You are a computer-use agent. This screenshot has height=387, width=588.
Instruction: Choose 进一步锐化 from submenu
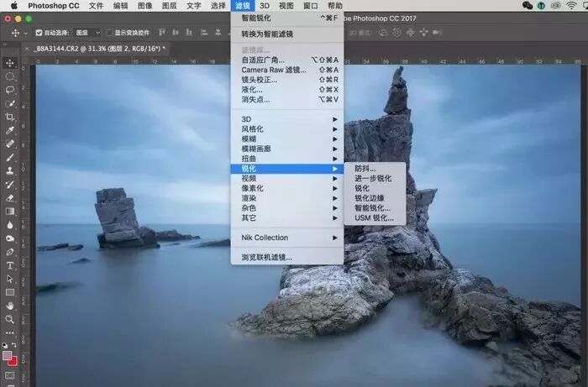pos(375,178)
